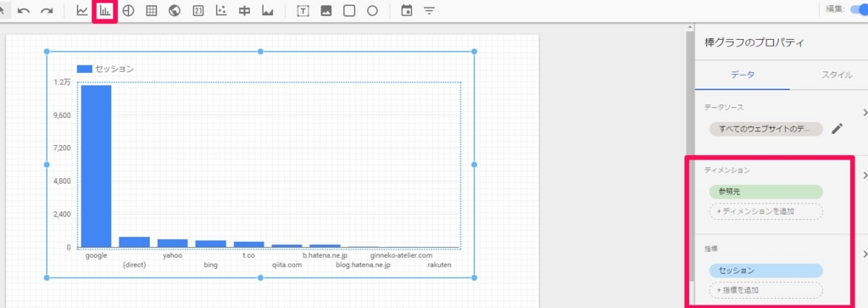Add a date range control
868x308 pixels.
pos(407,11)
